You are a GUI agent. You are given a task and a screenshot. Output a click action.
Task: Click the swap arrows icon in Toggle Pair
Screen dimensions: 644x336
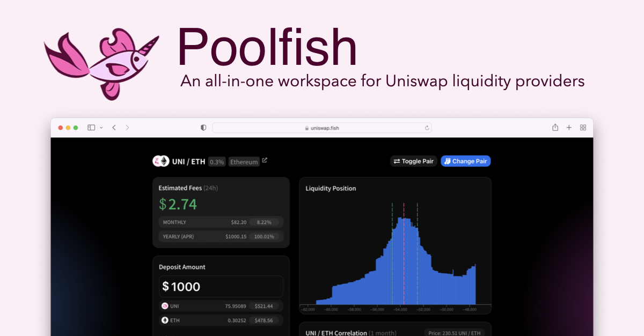(397, 161)
